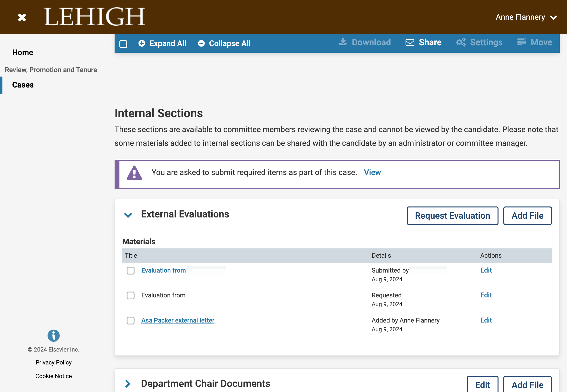Screen dimensions: 567x392
Task: Expand the Department Chair Documents chevron
Action: click(x=128, y=384)
